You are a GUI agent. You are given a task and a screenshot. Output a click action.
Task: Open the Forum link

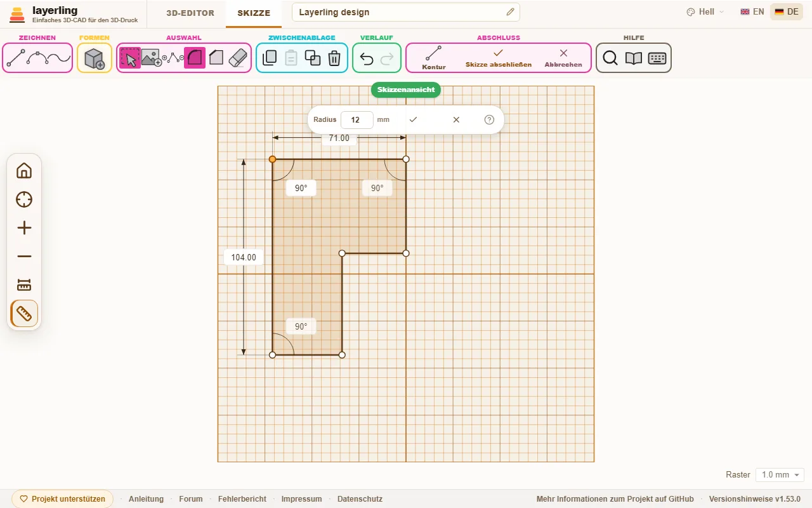click(x=191, y=499)
